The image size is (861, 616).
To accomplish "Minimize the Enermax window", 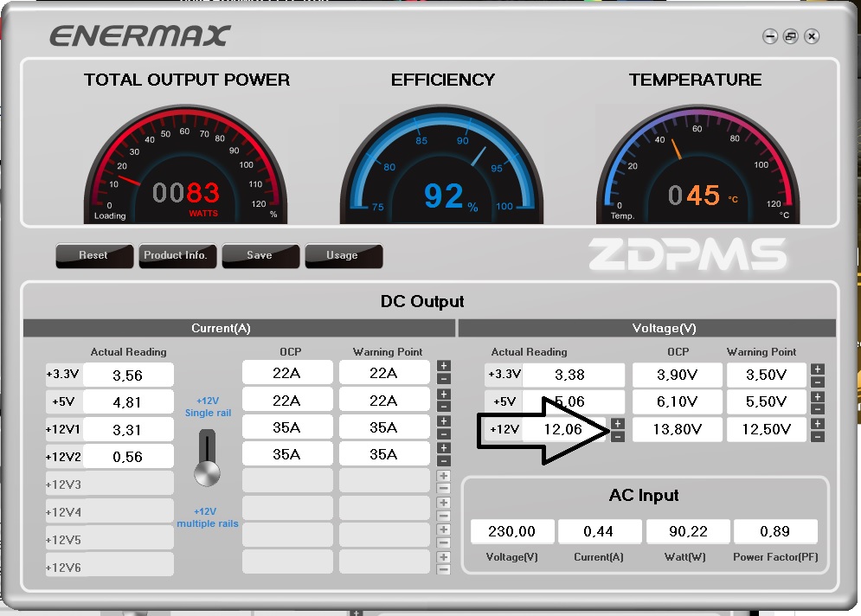I will coord(770,37).
